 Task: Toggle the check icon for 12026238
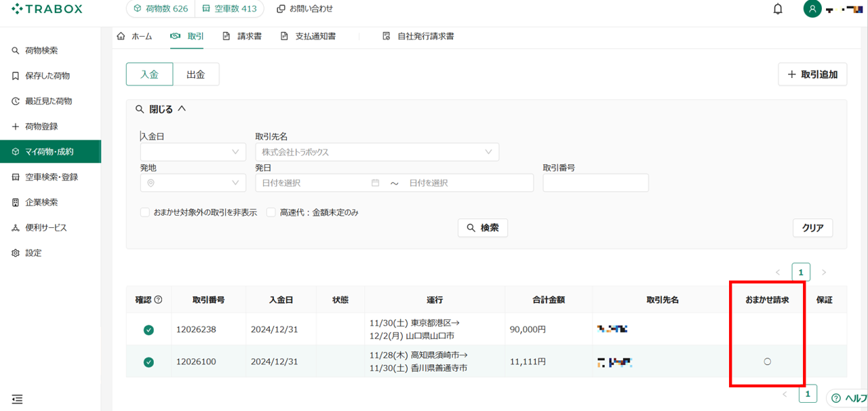pyautogui.click(x=149, y=330)
